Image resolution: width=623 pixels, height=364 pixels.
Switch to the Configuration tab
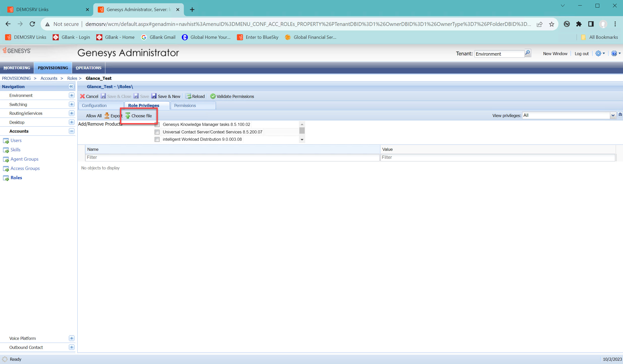point(101,105)
